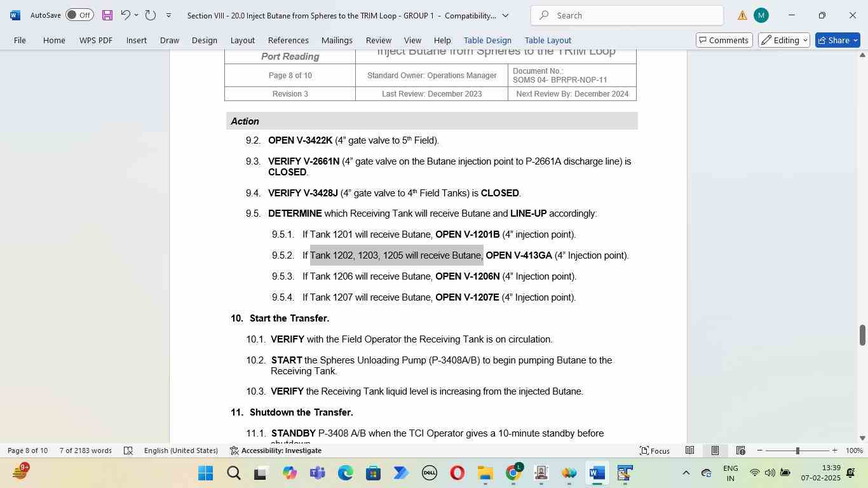Open Customize Quick Access Toolbar dropdown
868x488 pixels.
pos(168,15)
